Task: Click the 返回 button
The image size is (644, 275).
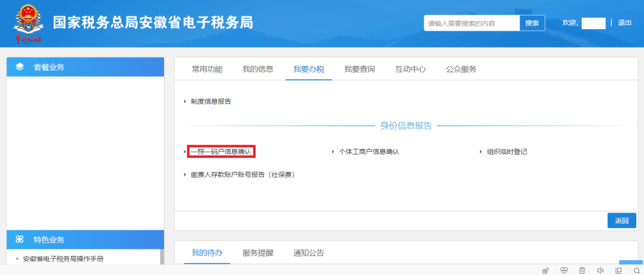Action: point(622,220)
